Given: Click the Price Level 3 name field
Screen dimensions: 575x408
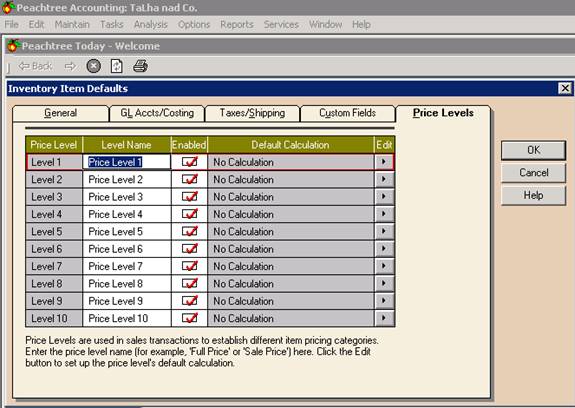Looking at the screenshot, I should point(127,196).
